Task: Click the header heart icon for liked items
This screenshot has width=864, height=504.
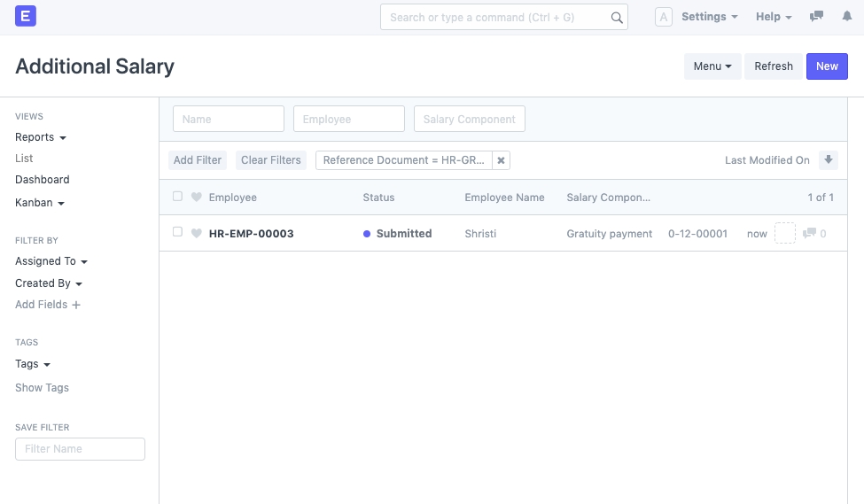Action: point(197,198)
